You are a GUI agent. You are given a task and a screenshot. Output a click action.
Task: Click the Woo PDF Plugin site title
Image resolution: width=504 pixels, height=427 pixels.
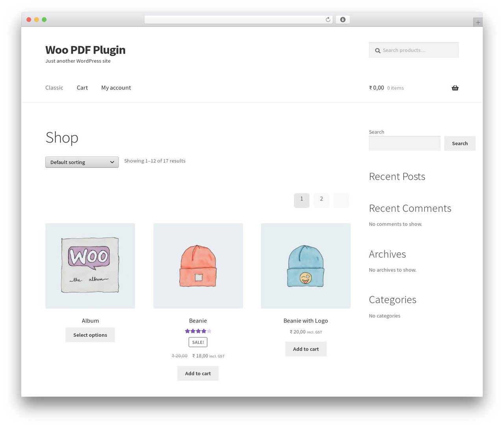click(85, 50)
